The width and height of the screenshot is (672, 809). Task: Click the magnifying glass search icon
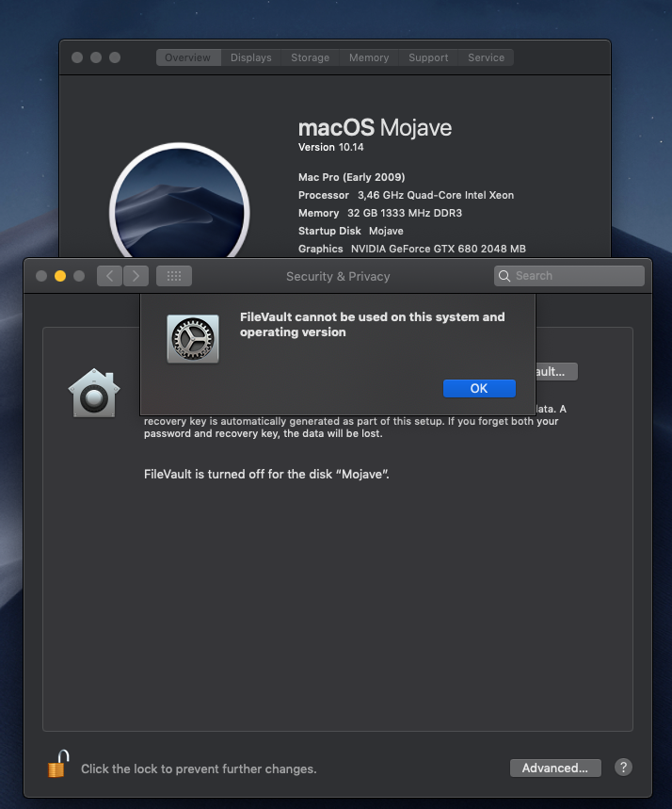[x=504, y=276]
